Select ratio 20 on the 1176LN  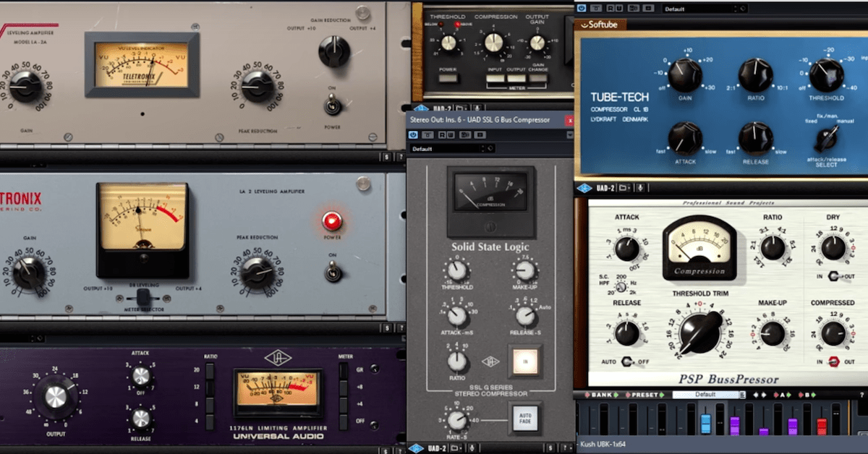[210, 372]
